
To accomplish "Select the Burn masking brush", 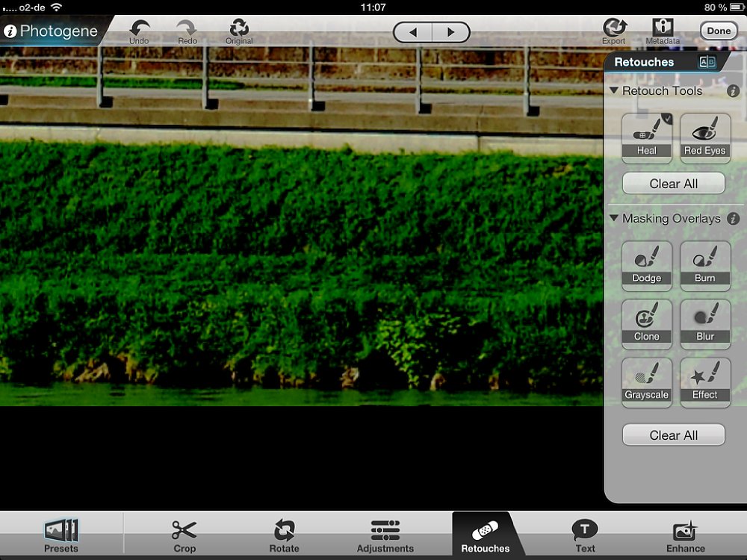I will click(704, 265).
